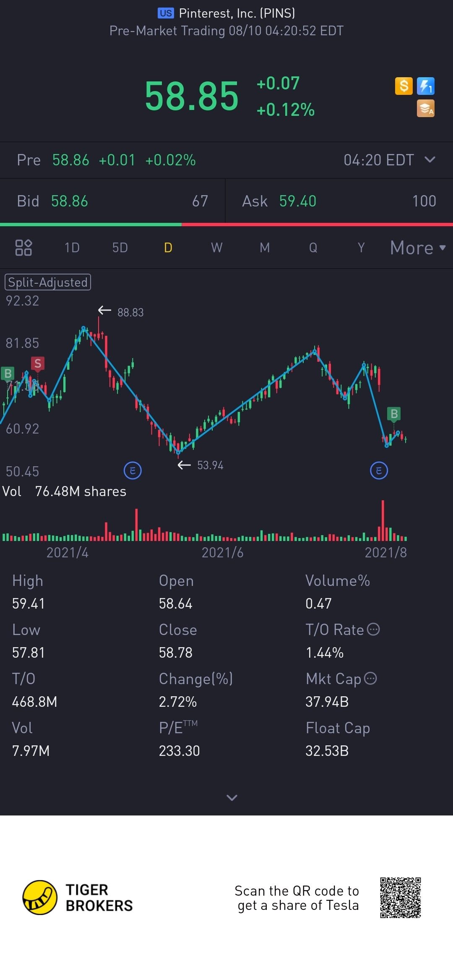Tap the Ask price 59.40
This screenshot has width=453, height=980.
click(298, 201)
